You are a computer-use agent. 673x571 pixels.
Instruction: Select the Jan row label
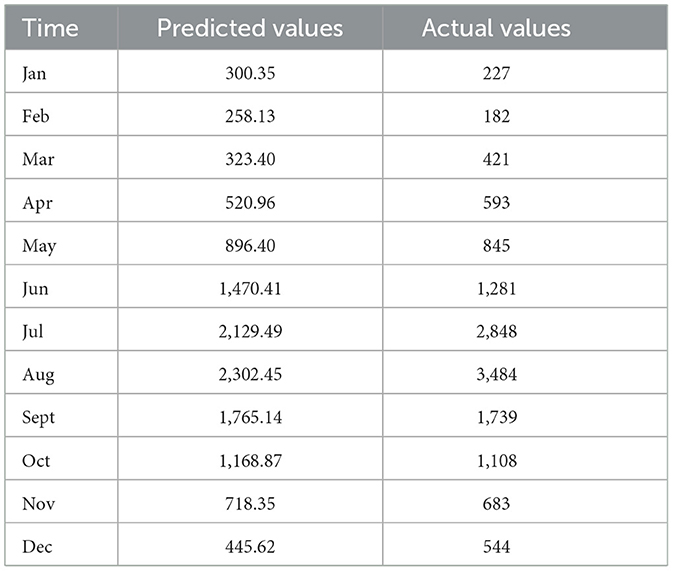point(33,73)
